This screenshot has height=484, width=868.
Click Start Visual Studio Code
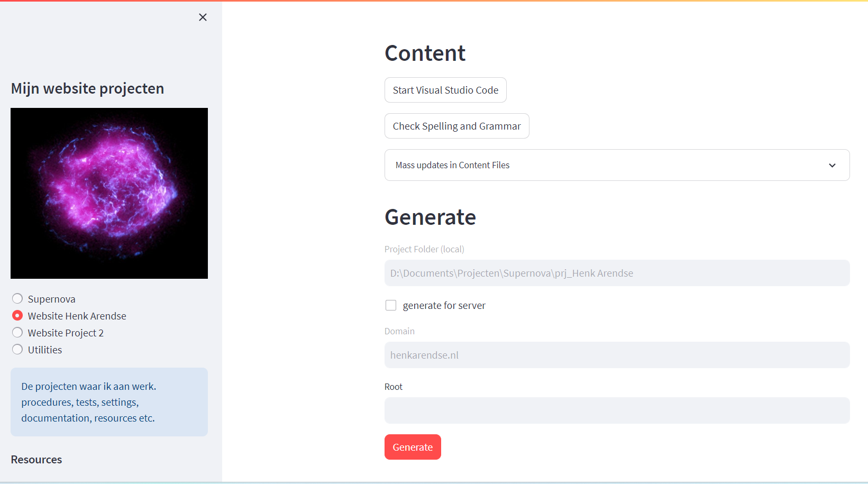[445, 90]
